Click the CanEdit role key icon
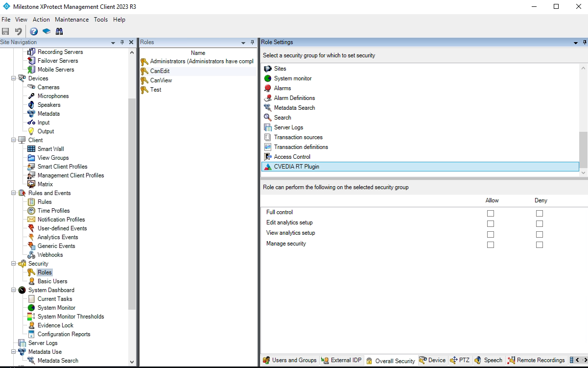This screenshot has width=588, height=368. point(144,71)
